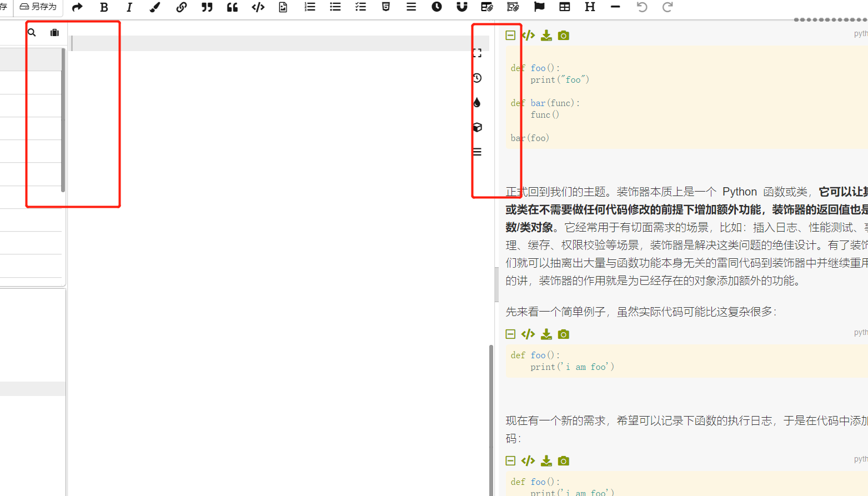Toggle fullscreen preview with brackets icon

tap(476, 53)
